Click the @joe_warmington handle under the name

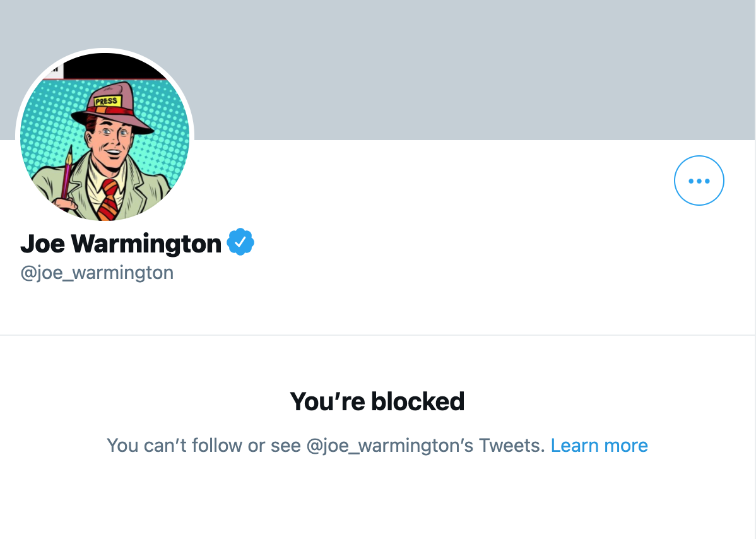[97, 273]
